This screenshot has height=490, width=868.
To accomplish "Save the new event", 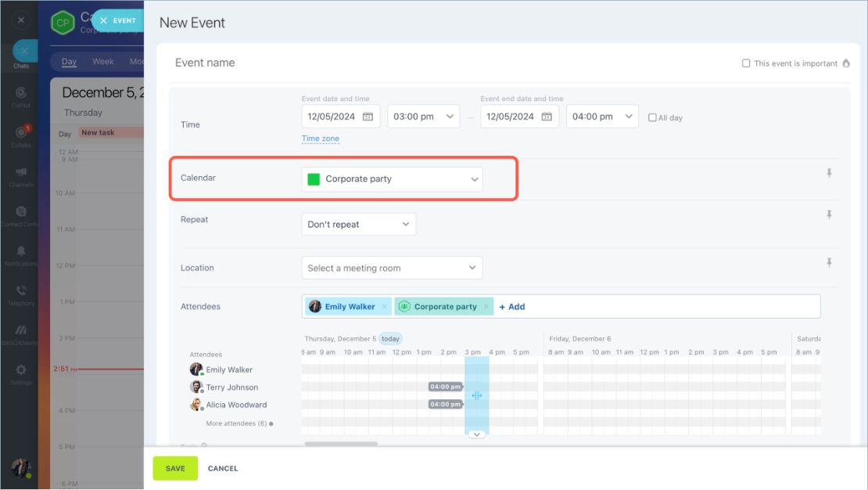I will [x=175, y=468].
